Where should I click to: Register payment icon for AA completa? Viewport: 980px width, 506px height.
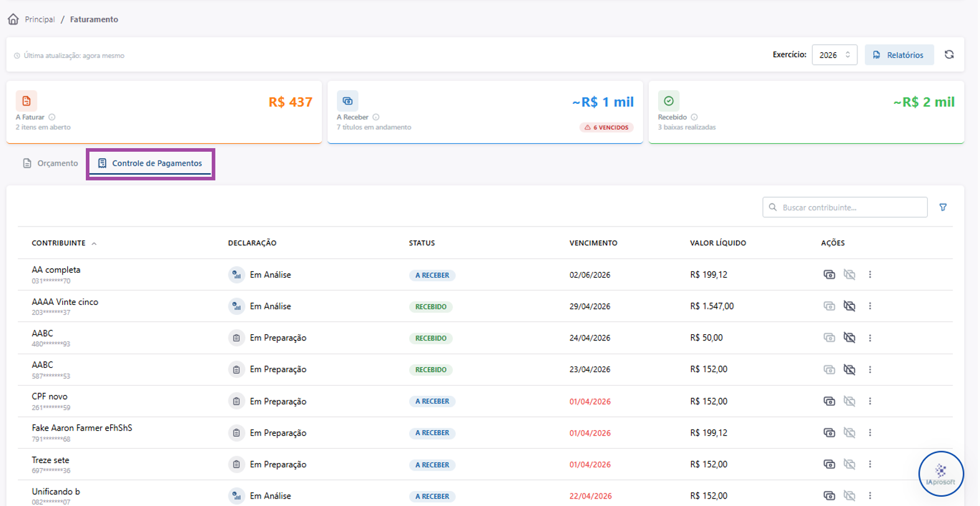pyautogui.click(x=829, y=274)
